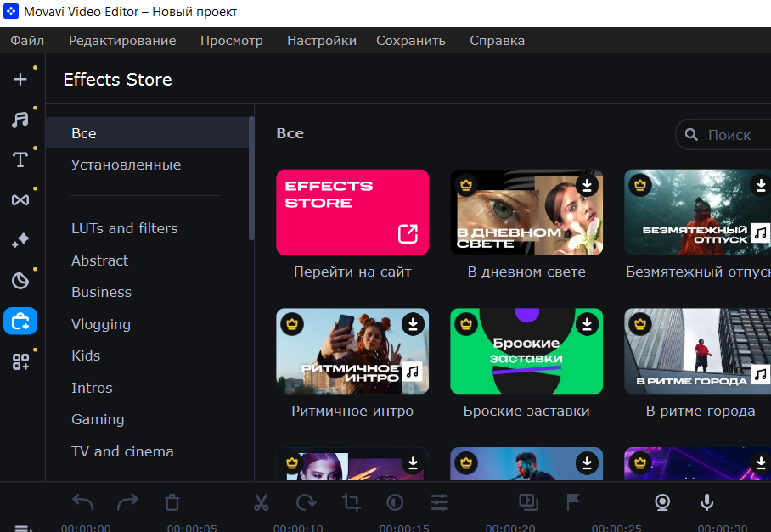The image size is (771, 532).
Task: Download the 'В дневном свете' pack
Action: [x=587, y=185]
